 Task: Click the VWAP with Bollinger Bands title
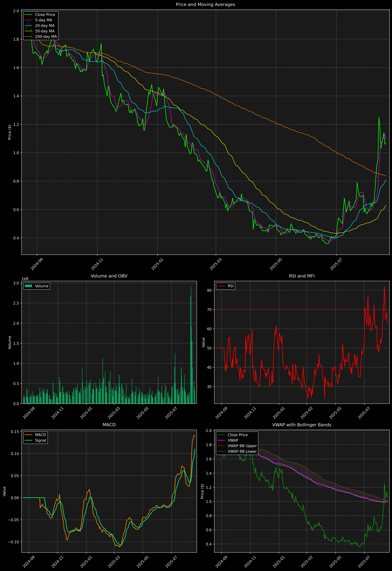(302, 425)
